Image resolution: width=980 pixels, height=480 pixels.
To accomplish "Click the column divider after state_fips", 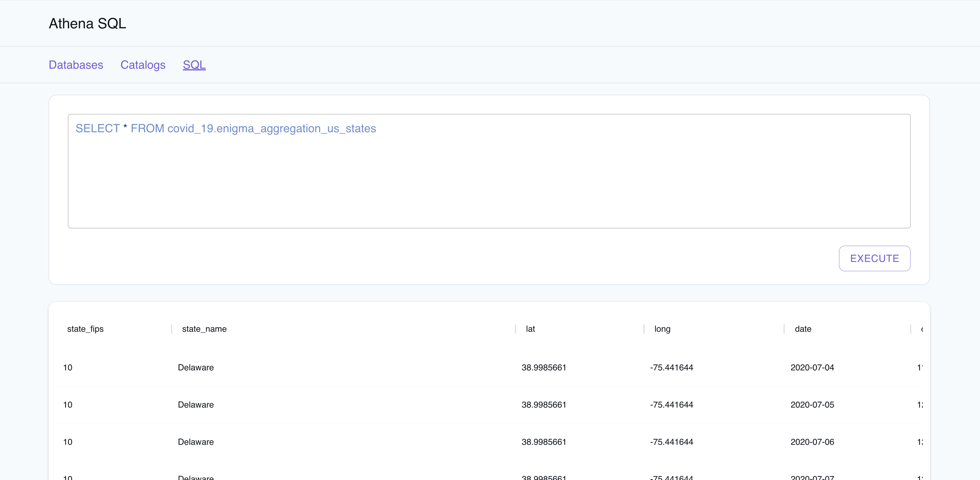I will coord(172,329).
